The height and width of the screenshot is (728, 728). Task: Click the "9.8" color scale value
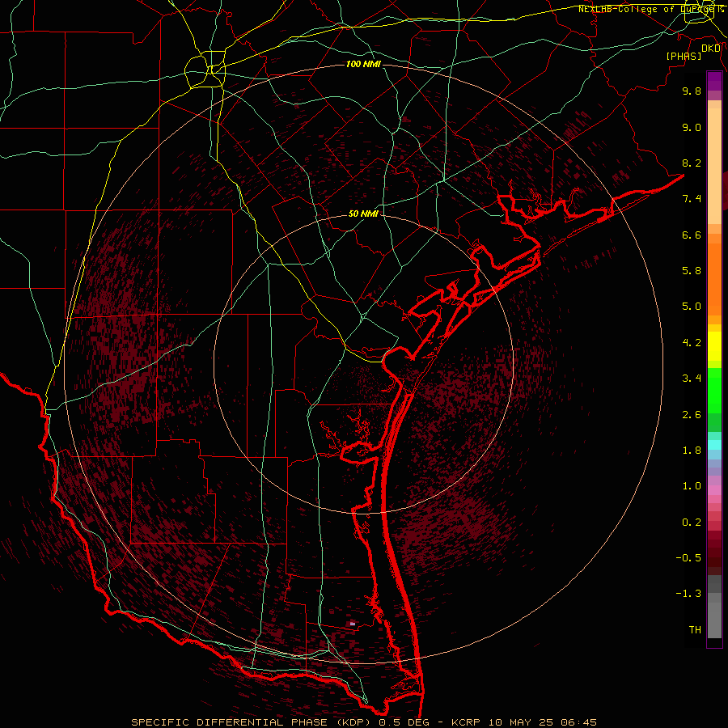coord(692,91)
